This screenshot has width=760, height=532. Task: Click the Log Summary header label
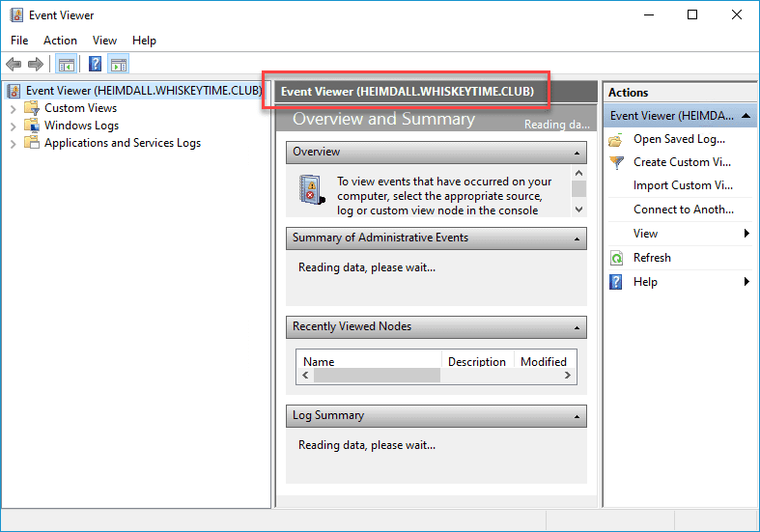click(x=328, y=415)
